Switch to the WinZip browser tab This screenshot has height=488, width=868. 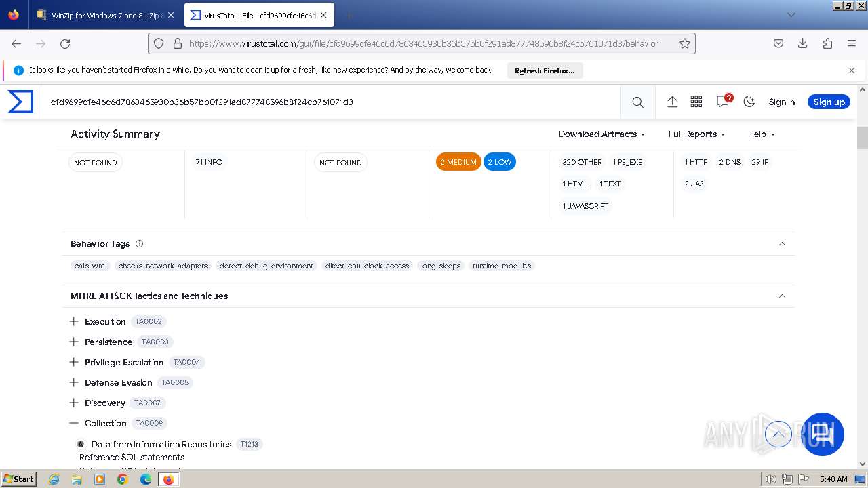point(106,15)
